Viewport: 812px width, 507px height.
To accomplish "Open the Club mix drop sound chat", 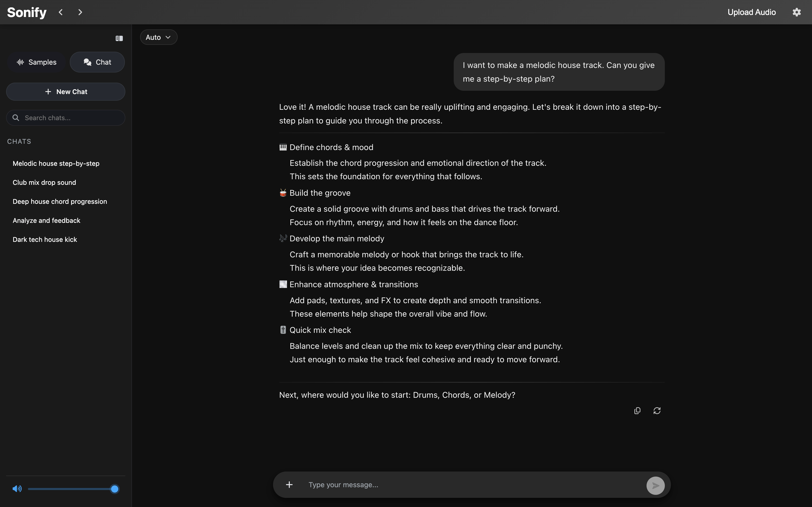I will click(x=44, y=183).
